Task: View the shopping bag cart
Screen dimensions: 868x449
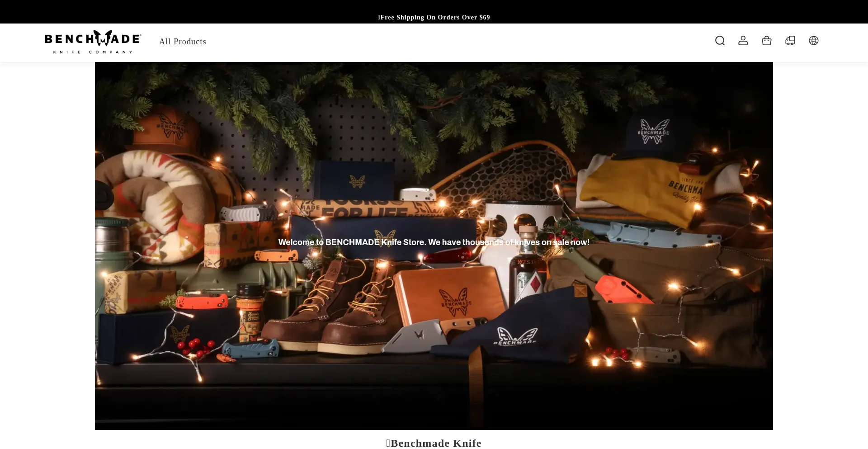Action: point(767,41)
